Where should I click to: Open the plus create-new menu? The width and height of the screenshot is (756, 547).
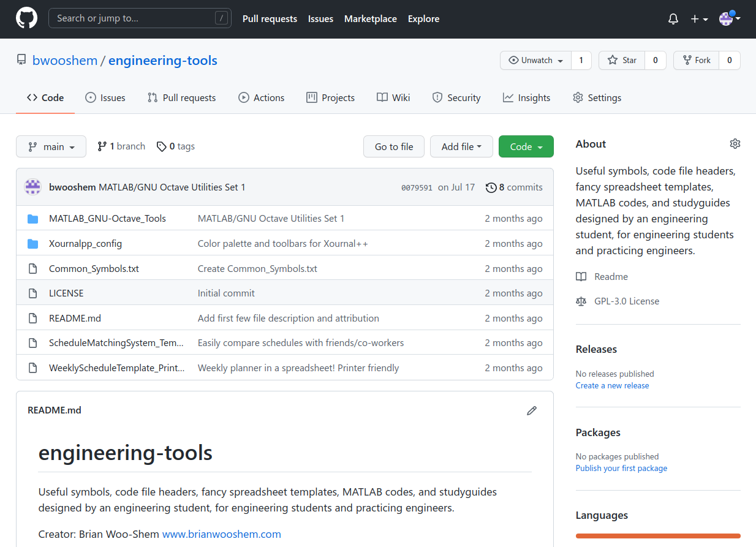click(699, 19)
